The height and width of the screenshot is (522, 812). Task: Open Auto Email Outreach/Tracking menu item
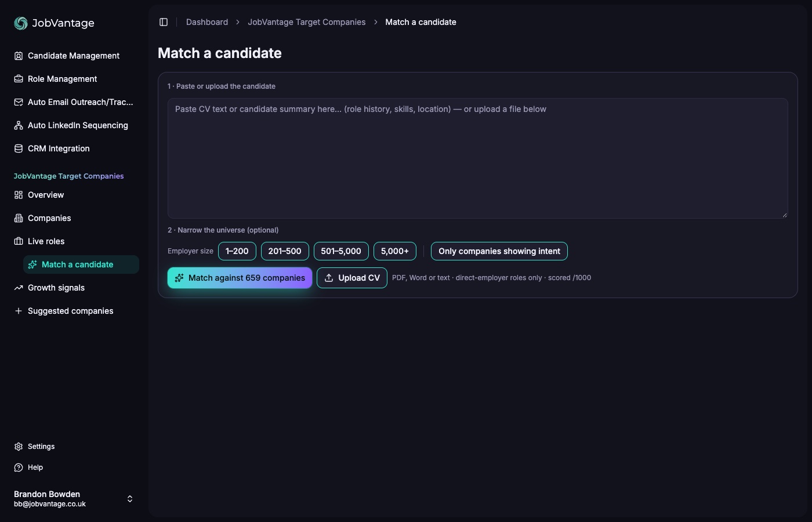click(x=74, y=102)
